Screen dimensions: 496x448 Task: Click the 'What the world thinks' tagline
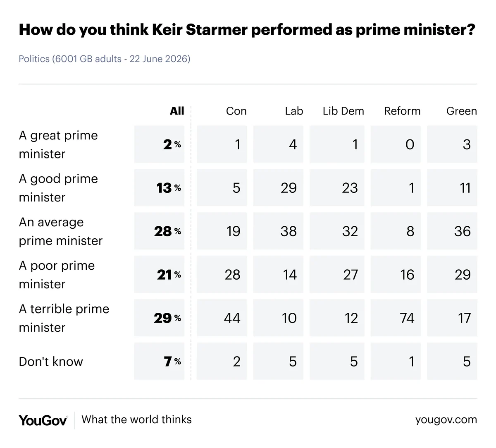[x=137, y=419]
